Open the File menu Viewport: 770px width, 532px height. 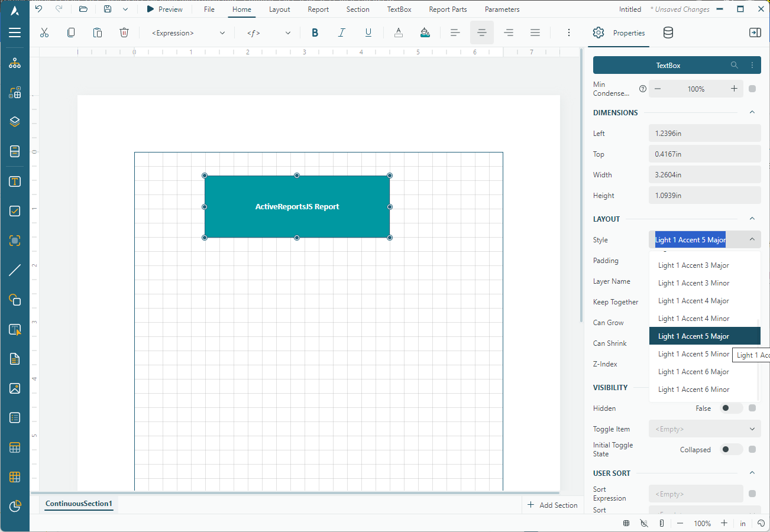(209, 9)
